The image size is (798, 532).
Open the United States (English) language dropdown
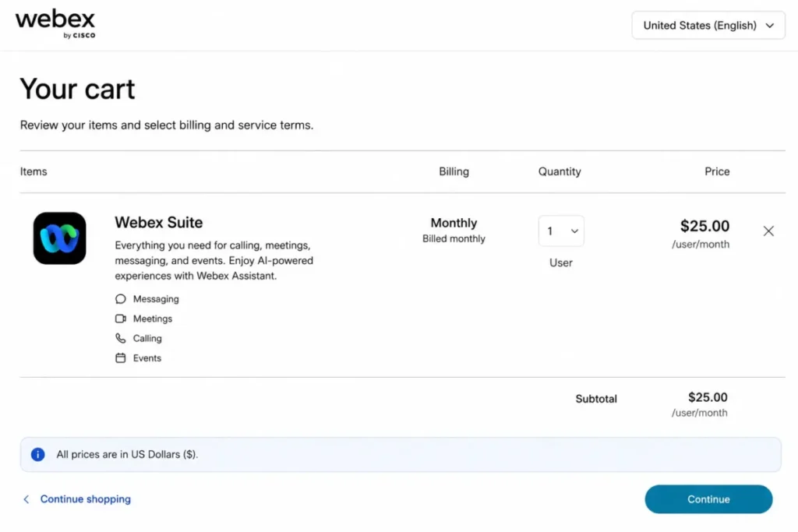tap(708, 26)
